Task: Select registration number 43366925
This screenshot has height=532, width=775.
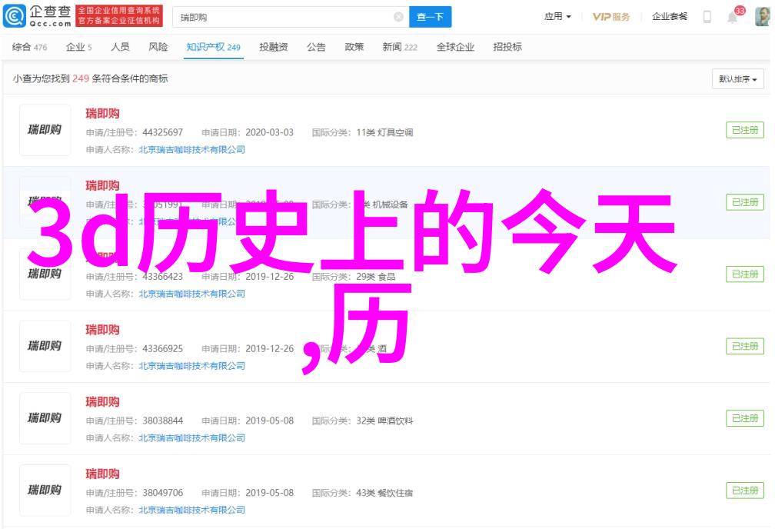Action: 163,349
